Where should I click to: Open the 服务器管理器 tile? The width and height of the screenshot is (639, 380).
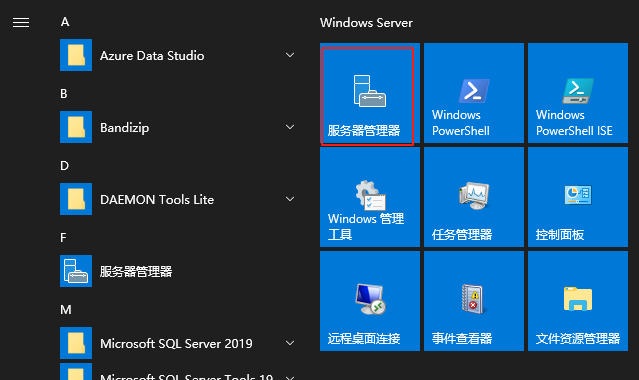370,93
